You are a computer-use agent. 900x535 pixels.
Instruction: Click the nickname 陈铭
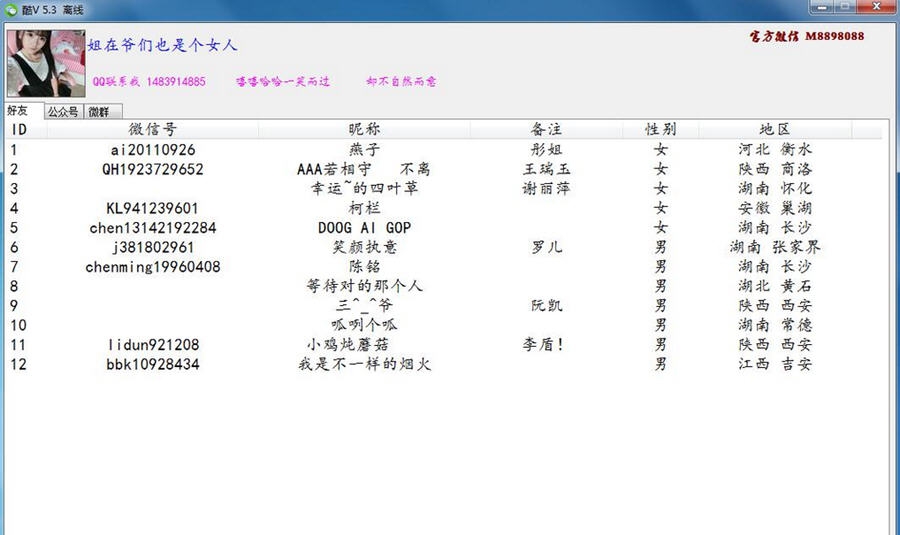pos(364,267)
